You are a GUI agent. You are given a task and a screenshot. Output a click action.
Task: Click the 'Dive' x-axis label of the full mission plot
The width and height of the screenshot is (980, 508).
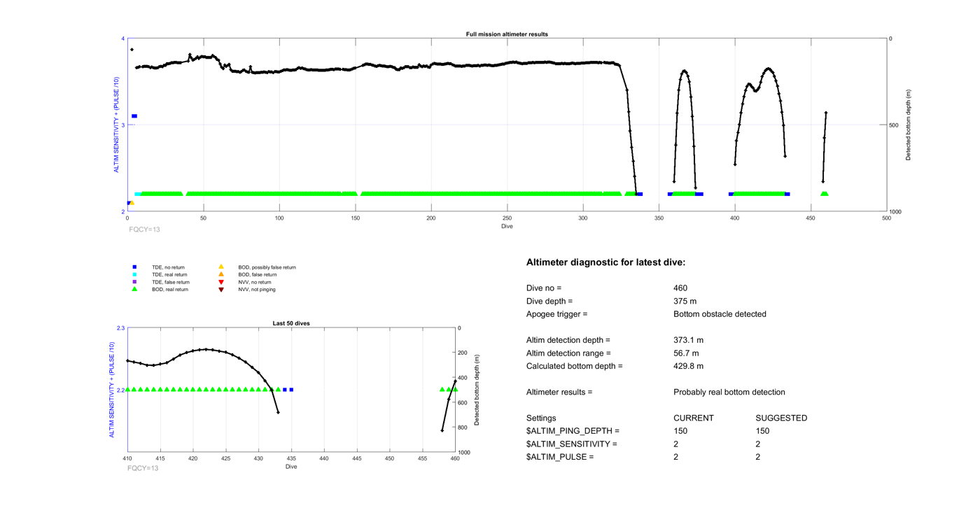pos(507,227)
